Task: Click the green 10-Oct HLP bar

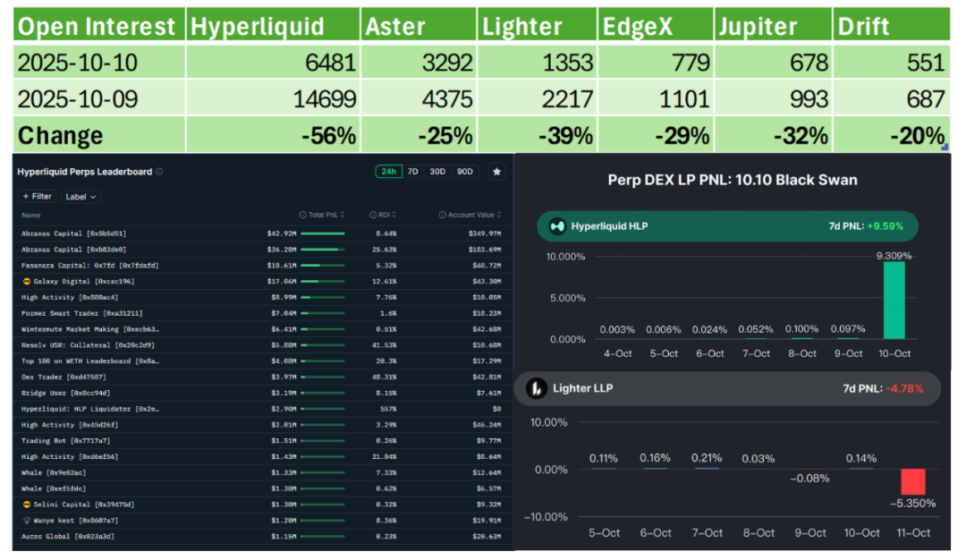Action: 894,300
